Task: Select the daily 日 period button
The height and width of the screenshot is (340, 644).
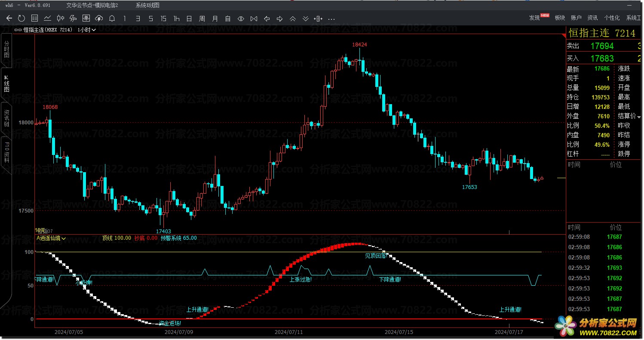Action: [x=189, y=19]
